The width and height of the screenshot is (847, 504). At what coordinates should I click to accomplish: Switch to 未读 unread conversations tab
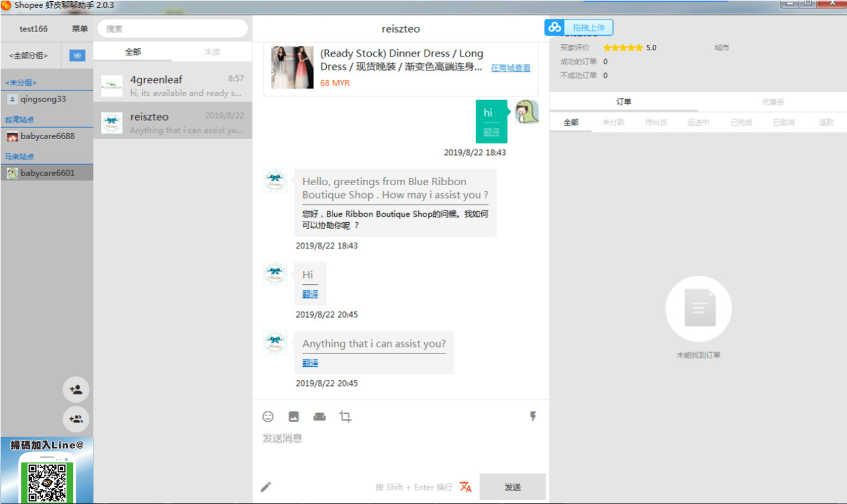[212, 52]
